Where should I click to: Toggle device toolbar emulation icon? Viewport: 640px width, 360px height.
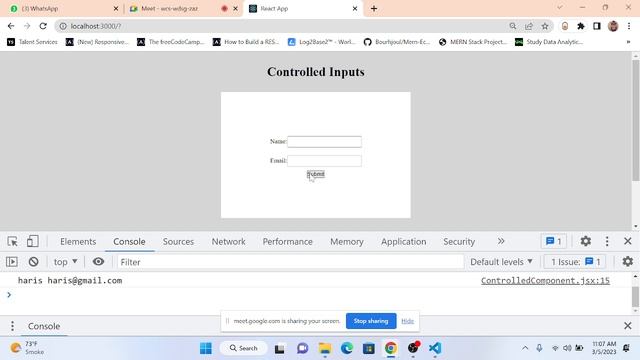[33, 241]
